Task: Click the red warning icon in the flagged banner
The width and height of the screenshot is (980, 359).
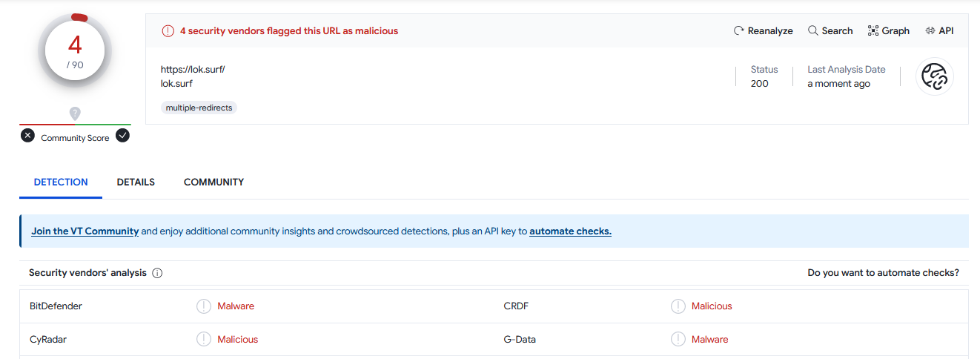Action: [168, 31]
